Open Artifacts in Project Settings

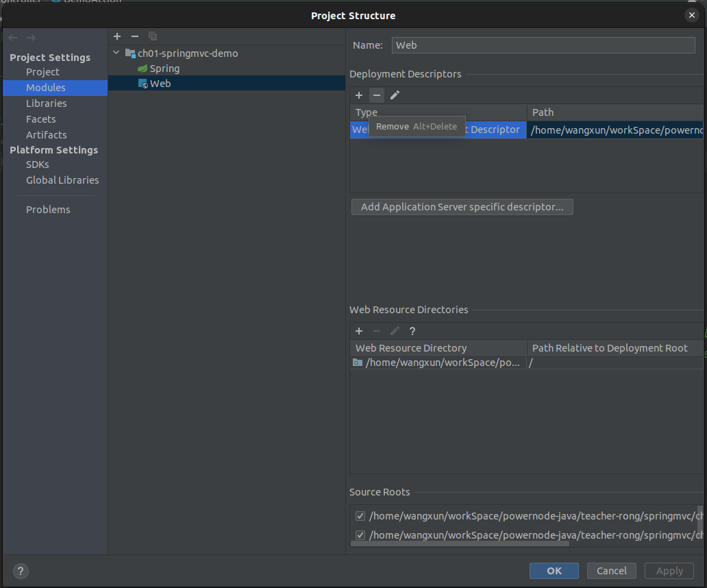pos(47,135)
